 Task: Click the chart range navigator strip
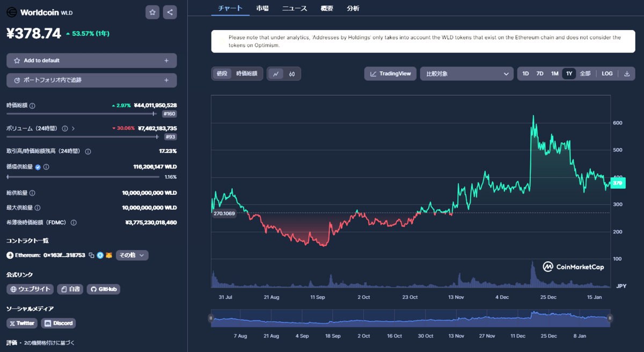(411, 318)
